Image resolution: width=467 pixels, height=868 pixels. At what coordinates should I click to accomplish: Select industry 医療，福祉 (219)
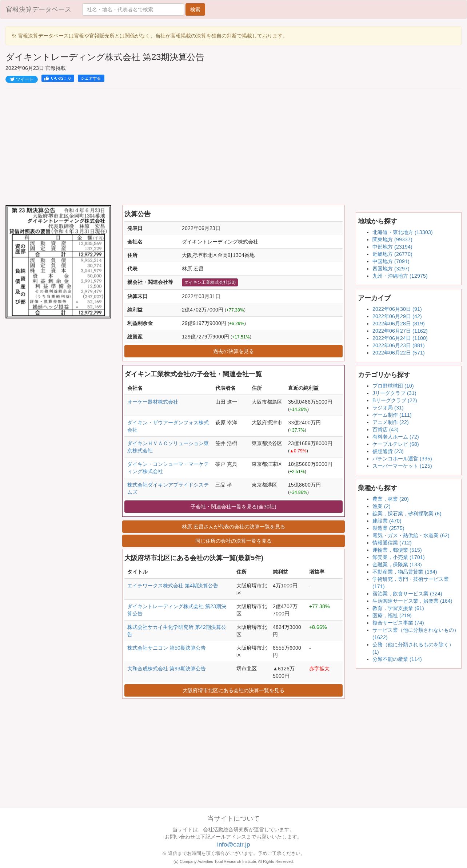(x=392, y=615)
